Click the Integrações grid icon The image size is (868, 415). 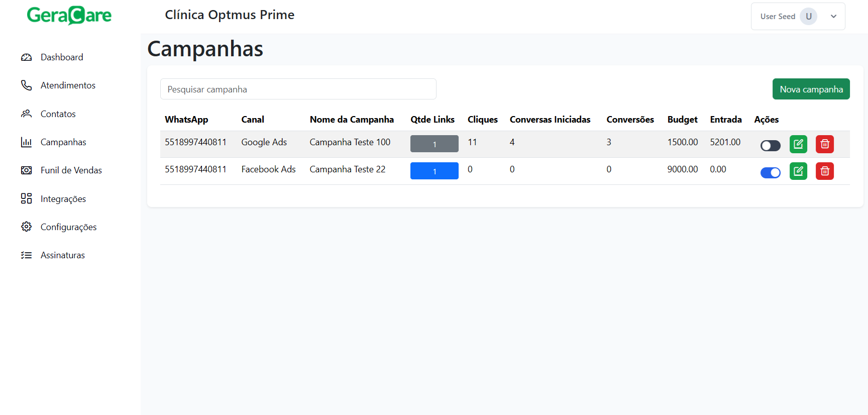pos(27,199)
